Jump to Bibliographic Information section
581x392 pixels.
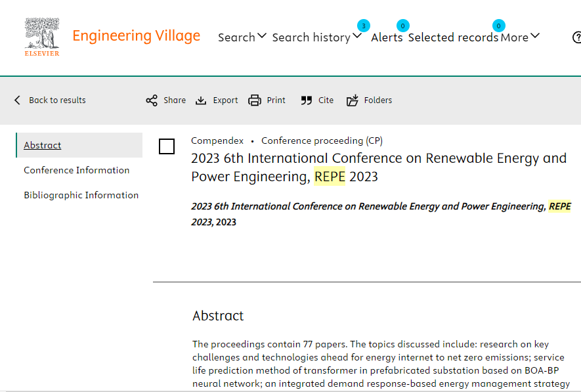(81, 195)
